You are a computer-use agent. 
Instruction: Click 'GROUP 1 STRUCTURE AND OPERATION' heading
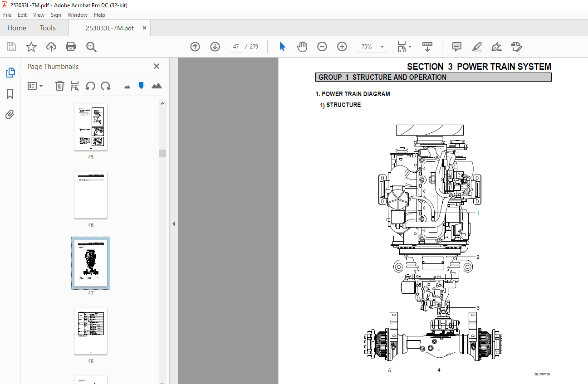coord(382,77)
